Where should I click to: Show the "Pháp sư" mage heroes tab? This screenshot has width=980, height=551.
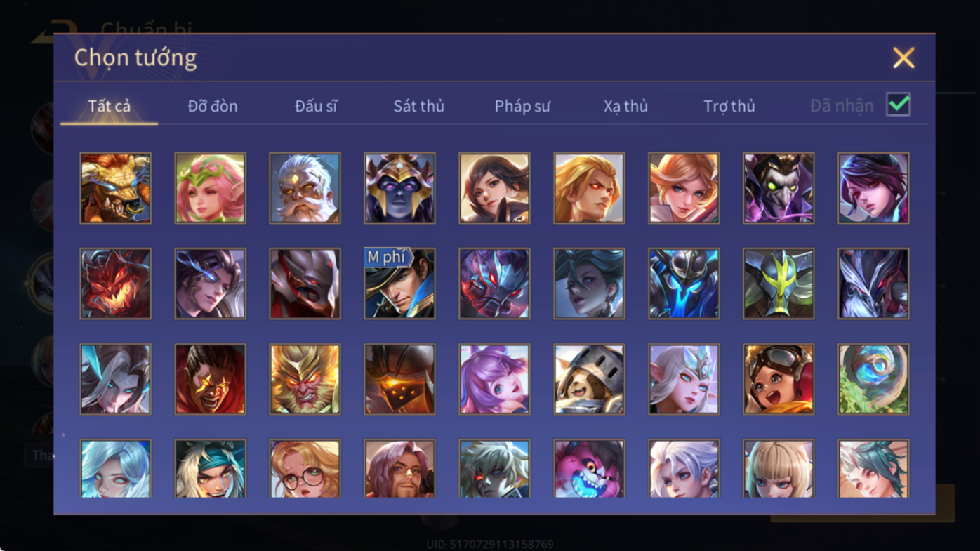pyautogui.click(x=522, y=106)
